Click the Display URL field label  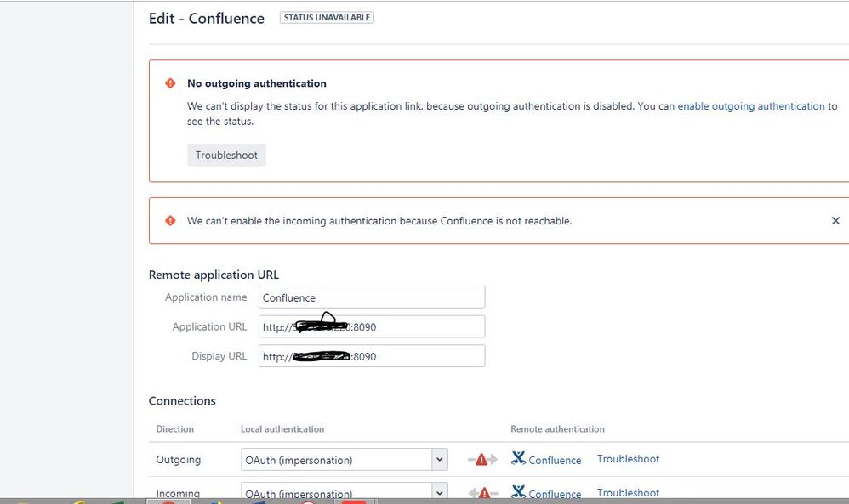pos(219,356)
